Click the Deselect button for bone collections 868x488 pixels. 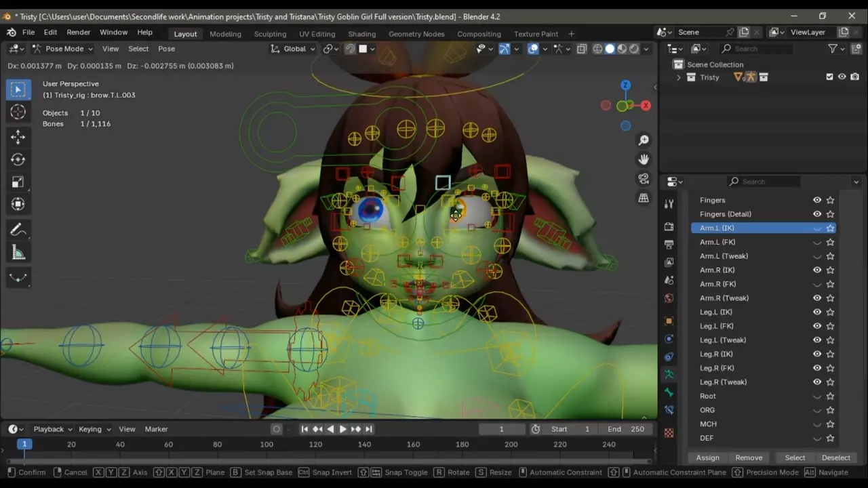click(836, 457)
